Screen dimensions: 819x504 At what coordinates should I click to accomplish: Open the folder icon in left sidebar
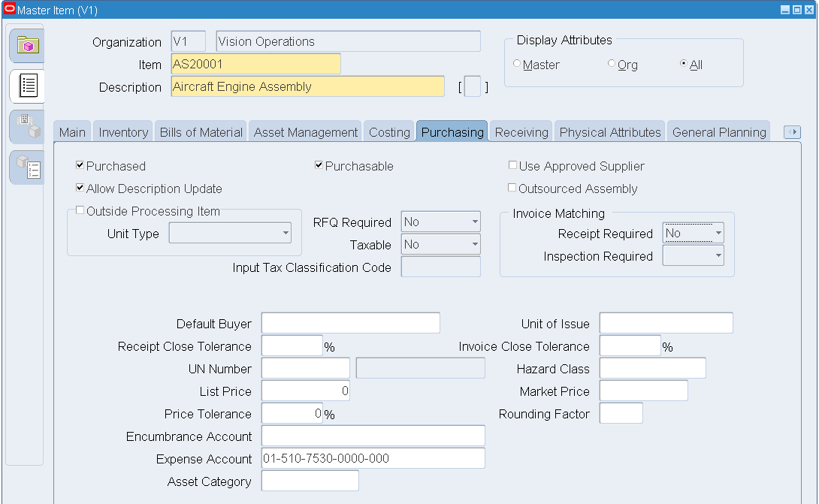click(x=27, y=45)
